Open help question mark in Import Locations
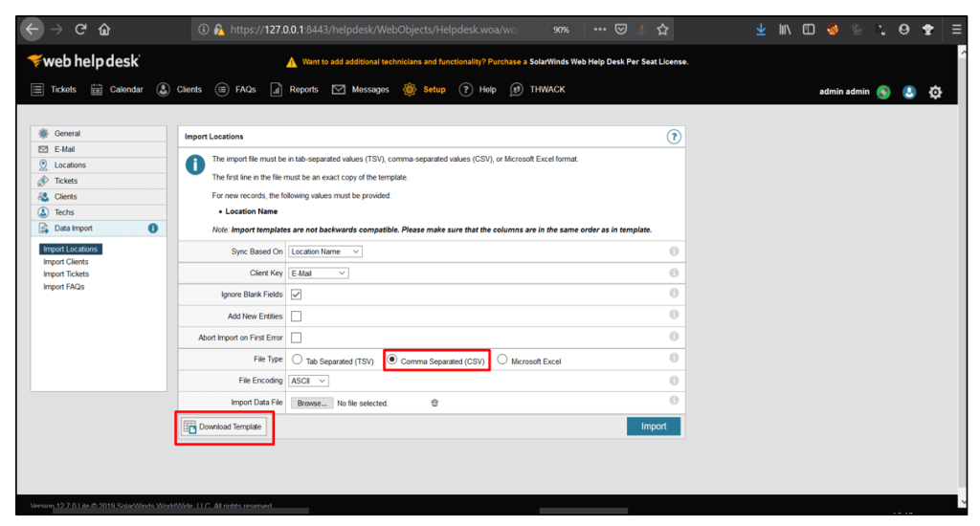This screenshot has width=980, height=526. tap(673, 137)
